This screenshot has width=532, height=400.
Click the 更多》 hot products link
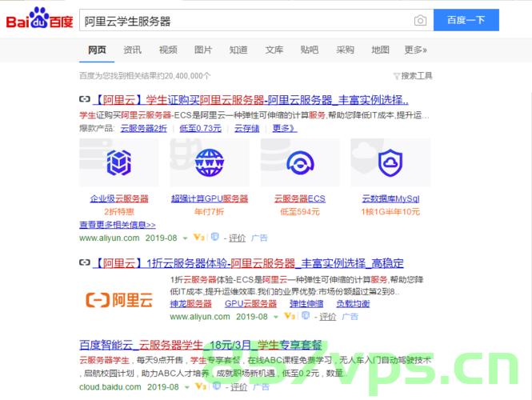pos(285,128)
